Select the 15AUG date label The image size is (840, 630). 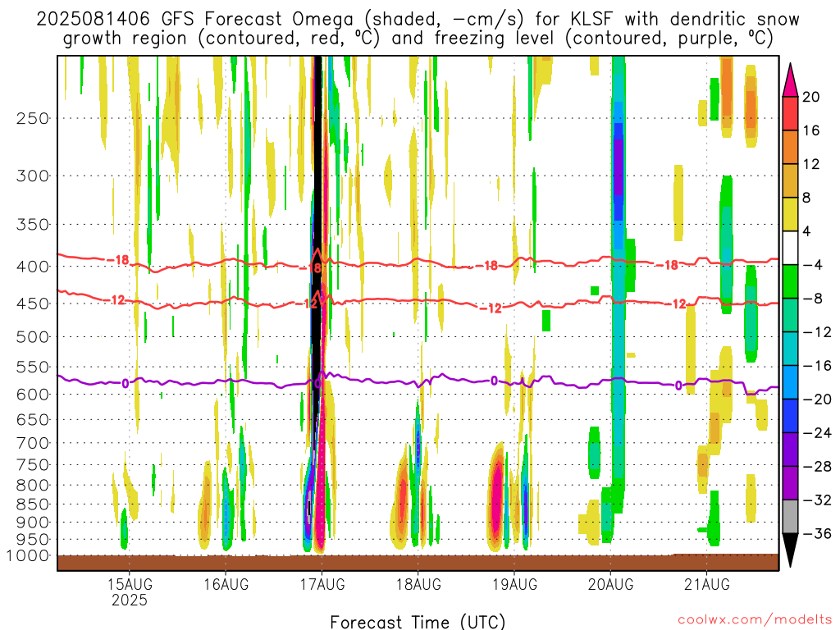tap(130, 584)
